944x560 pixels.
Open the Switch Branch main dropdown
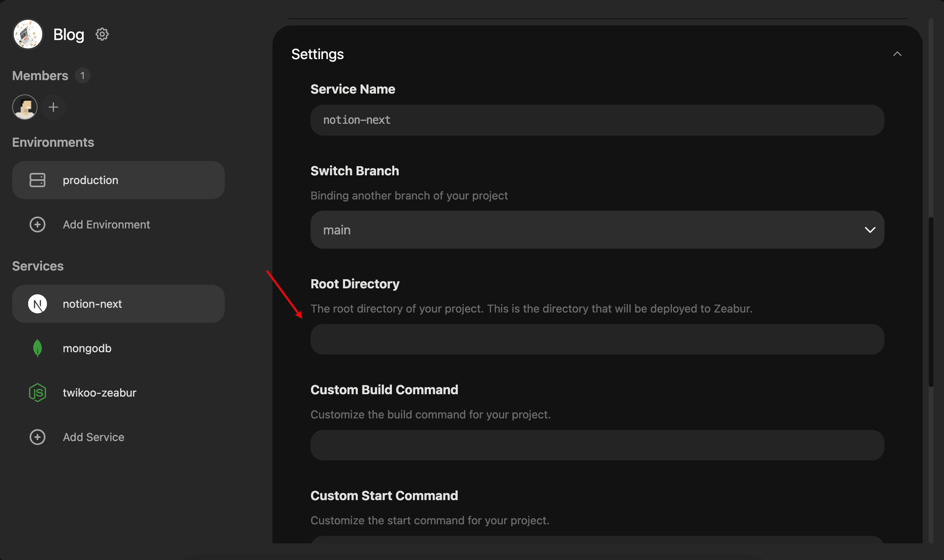[x=597, y=230]
